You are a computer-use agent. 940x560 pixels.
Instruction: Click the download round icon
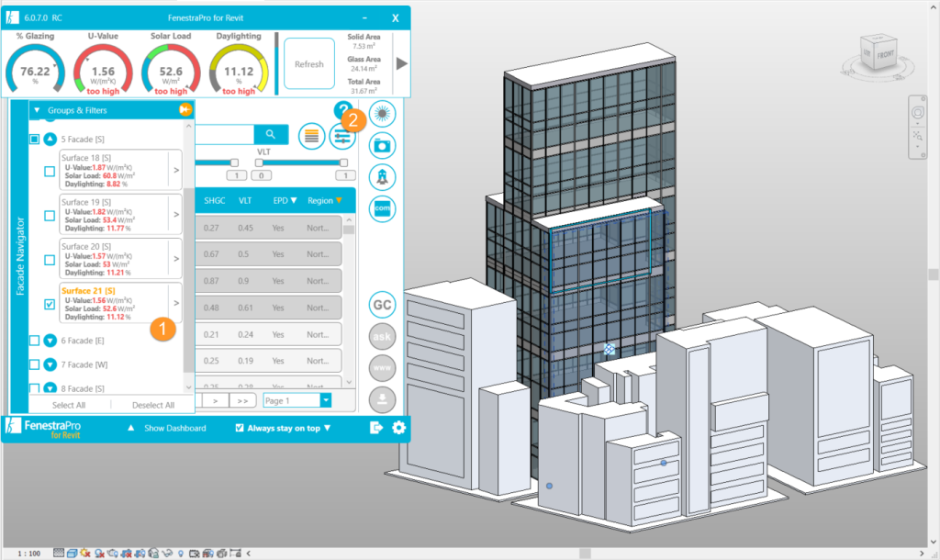click(x=382, y=399)
